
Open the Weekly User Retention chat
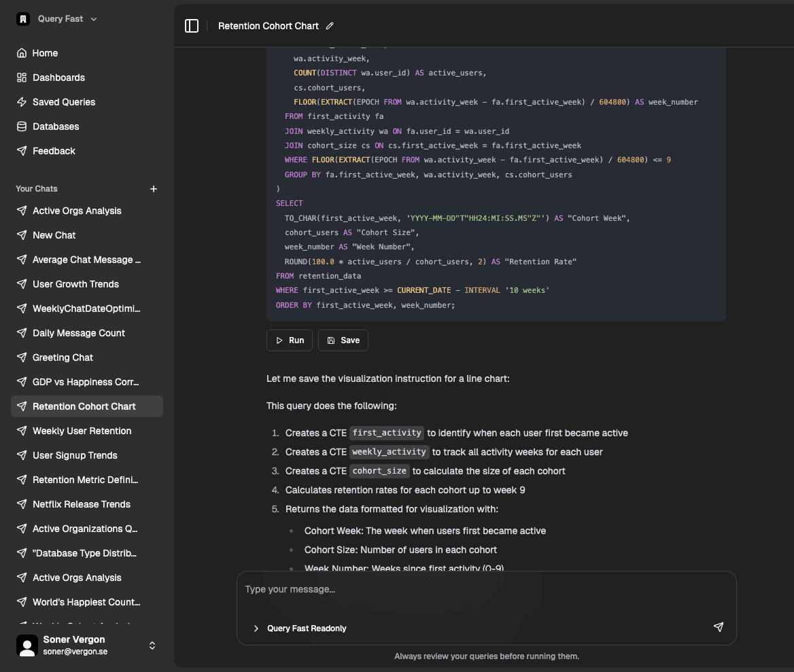[x=82, y=431]
